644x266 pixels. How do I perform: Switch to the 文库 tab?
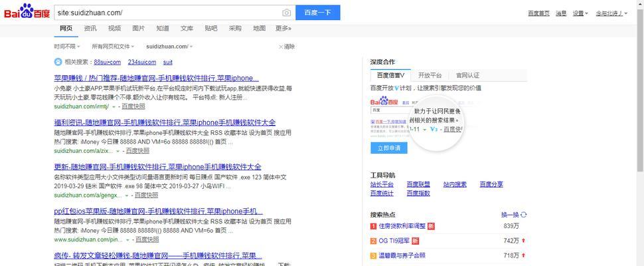tap(187, 29)
